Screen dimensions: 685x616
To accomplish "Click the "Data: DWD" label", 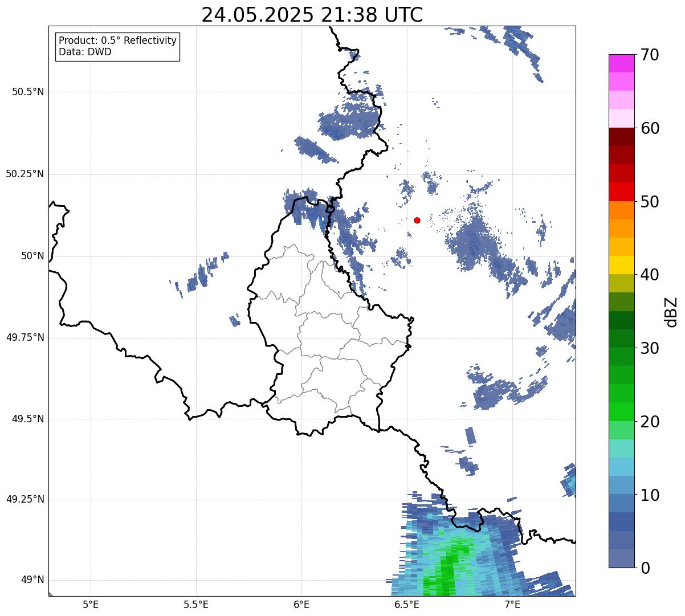I will (85, 52).
